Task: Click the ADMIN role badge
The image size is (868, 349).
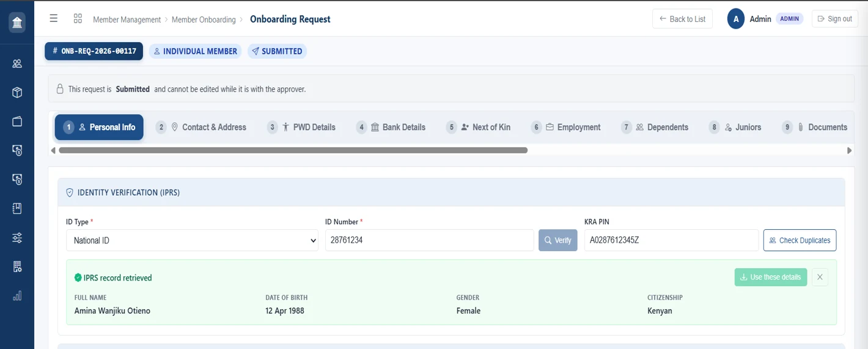Action: [790, 19]
